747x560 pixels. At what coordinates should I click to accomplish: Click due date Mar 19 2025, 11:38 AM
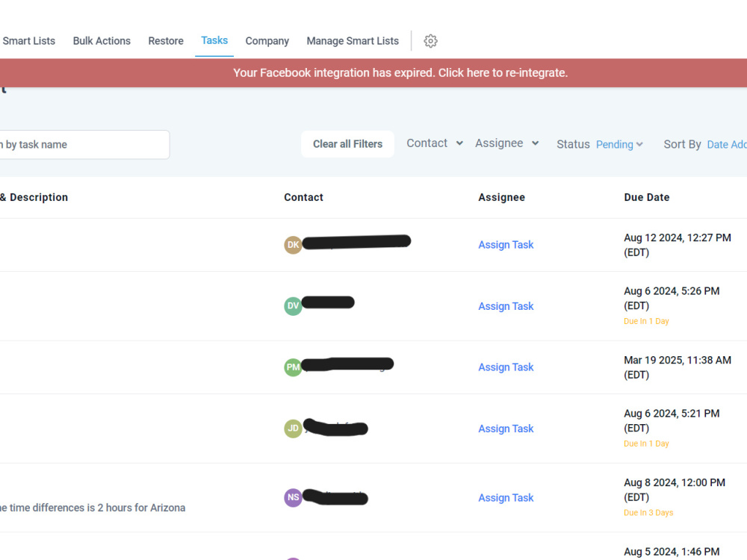click(678, 367)
